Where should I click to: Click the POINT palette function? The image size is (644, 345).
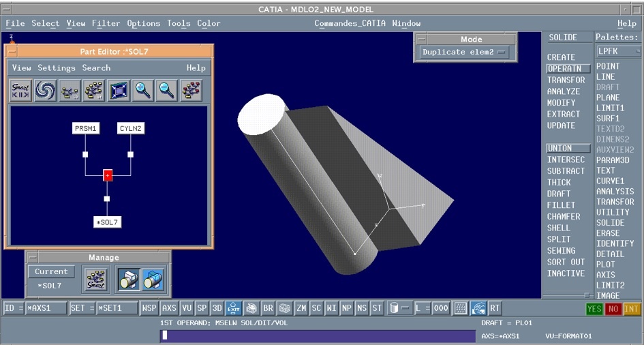pyautogui.click(x=608, y=67)
